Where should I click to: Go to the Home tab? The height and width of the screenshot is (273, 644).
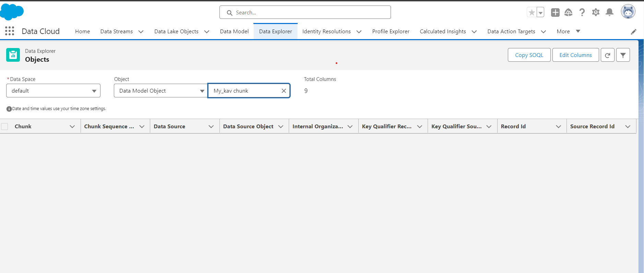82,32
